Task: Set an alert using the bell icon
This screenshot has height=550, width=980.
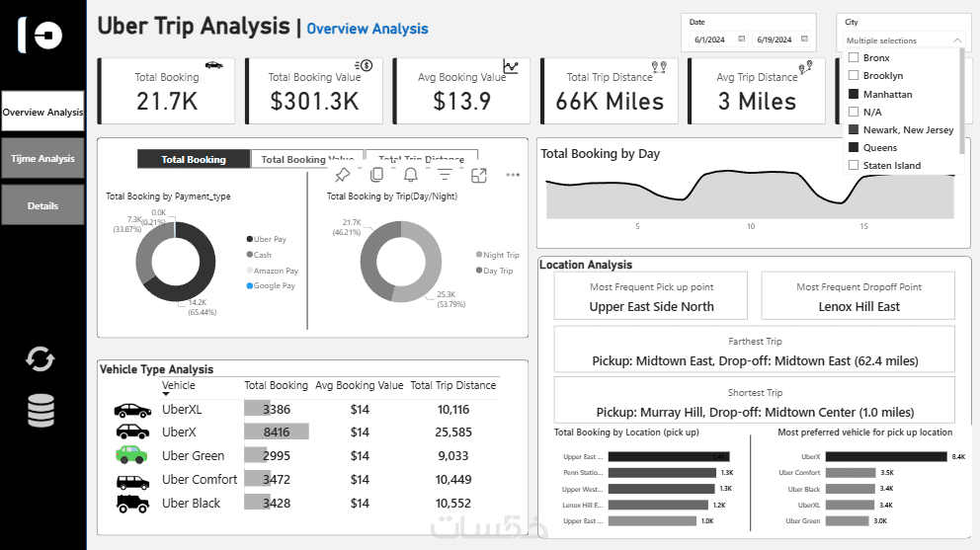Action: click(x=411, y=175)
